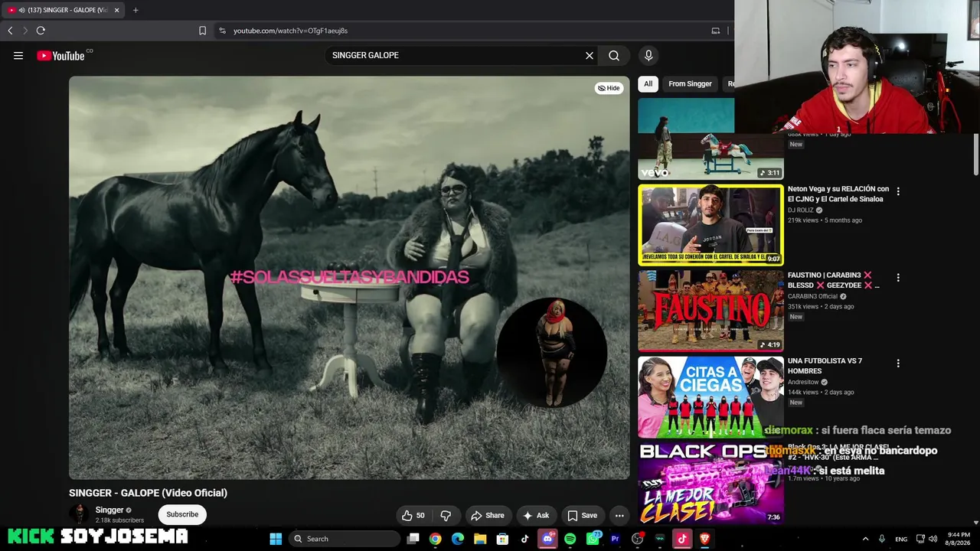The image size is (980, 551).
Task: Open options menu for UNA FUTBOLISTA video
Action: 898,364
